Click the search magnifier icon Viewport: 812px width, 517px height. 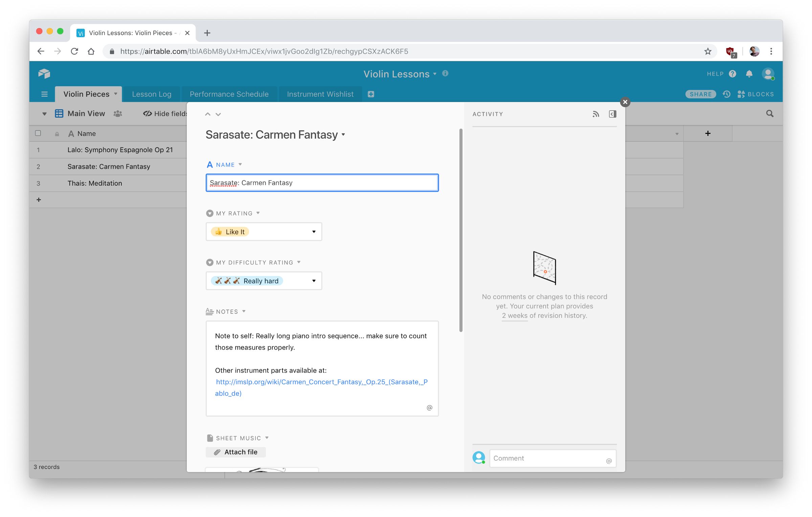(x=770, y=114)
